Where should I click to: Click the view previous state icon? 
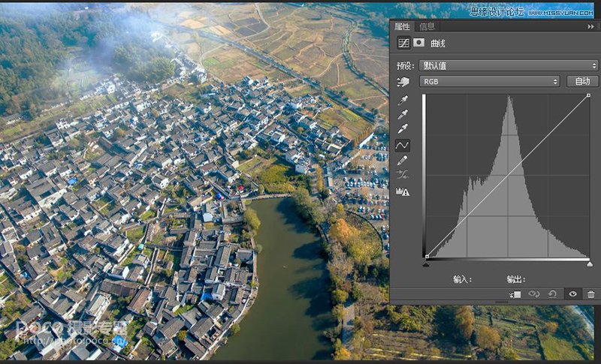coord(534,294)
